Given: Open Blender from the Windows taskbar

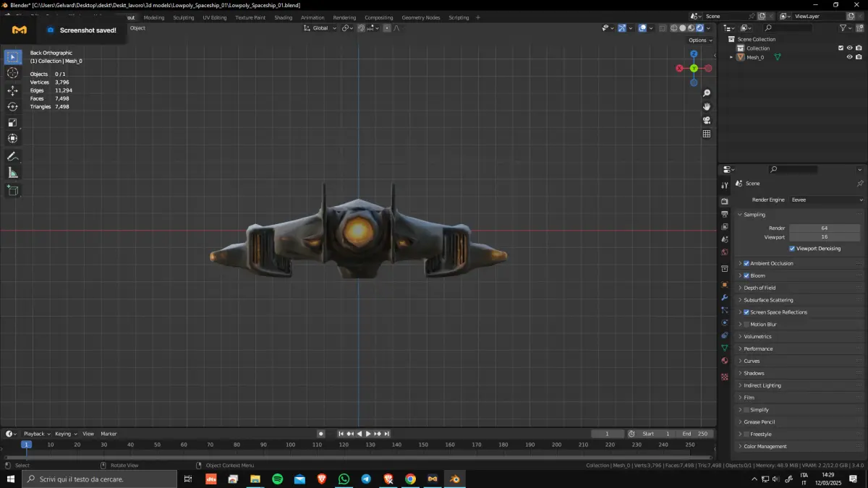Looking at the screenshot, I should click(x=455, y=479).
